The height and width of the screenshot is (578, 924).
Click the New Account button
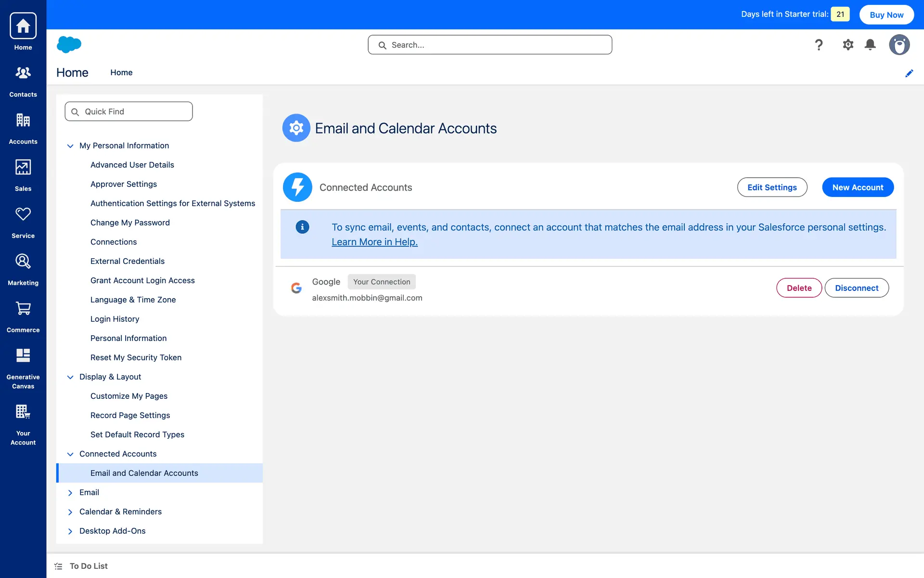click(858, 187)
